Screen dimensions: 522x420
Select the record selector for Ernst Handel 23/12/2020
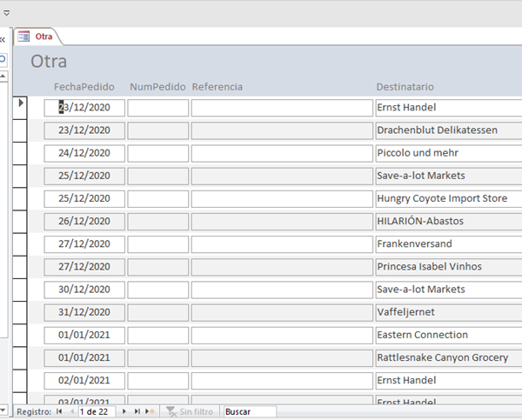20,108
